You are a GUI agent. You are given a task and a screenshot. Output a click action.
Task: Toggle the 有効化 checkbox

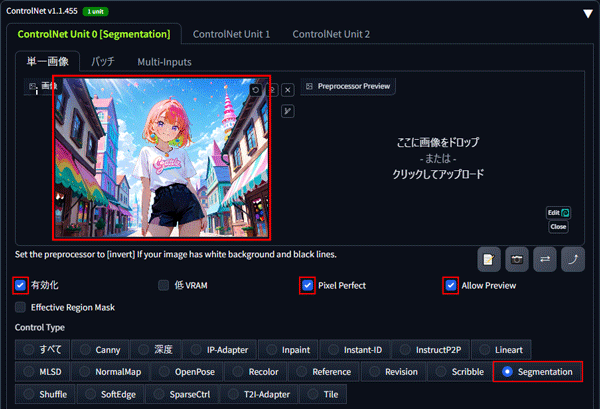coord(21,285)
